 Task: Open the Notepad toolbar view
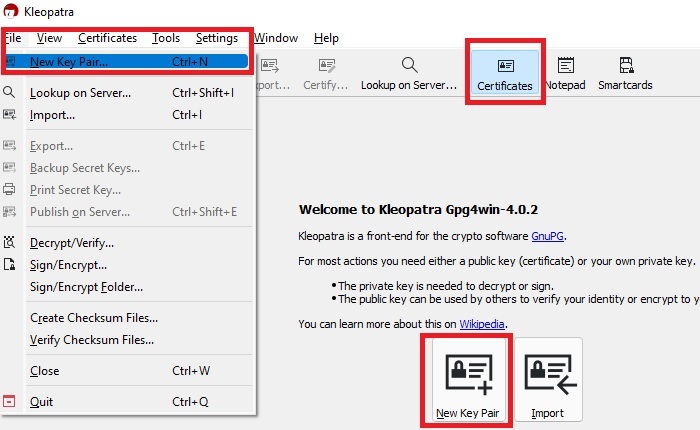tap(565, 74)
